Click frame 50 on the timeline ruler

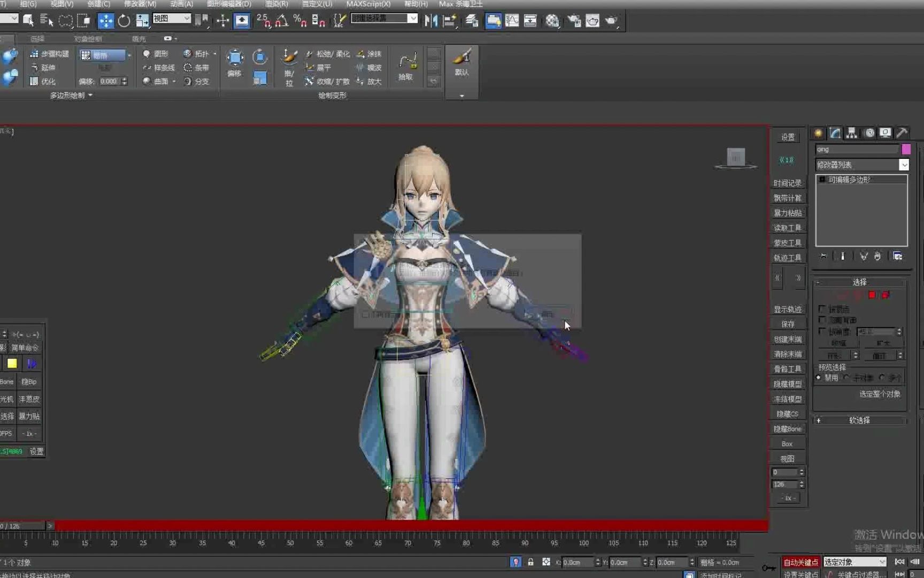(x=290, y=542)
